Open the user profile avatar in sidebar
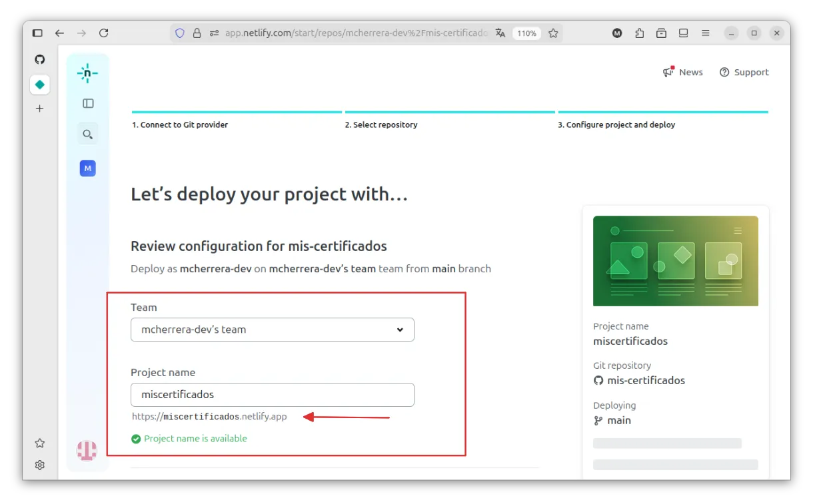813x504 pixels. (87, 451)
